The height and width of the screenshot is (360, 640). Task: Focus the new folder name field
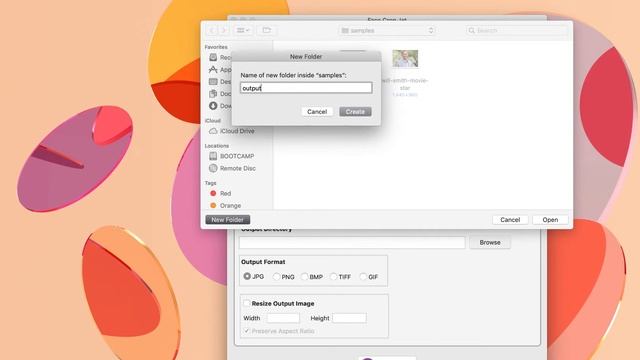tap(306, 88)
